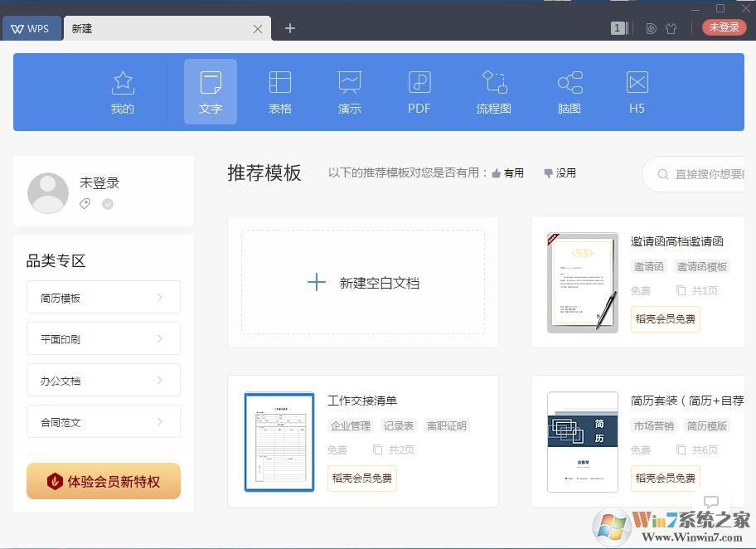The image size is (756, 549).
Task: Open the dropdown arrow under 未登录 profile
Action: (x=108, y=204)
